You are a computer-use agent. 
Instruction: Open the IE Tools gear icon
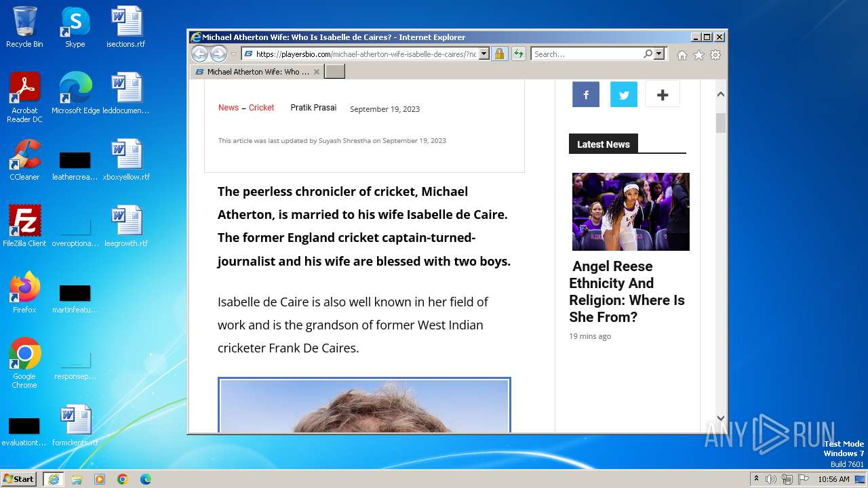point(715,55)
